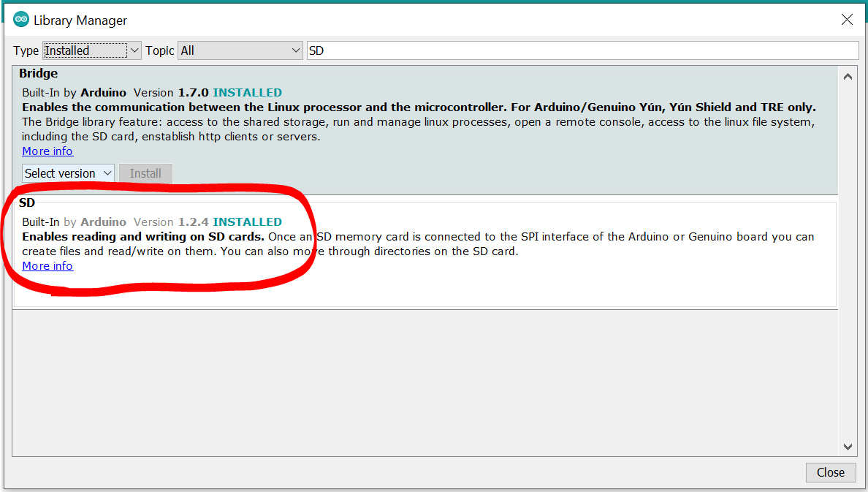
Task: Click the Installed label beside SD version
Action: 248,222
